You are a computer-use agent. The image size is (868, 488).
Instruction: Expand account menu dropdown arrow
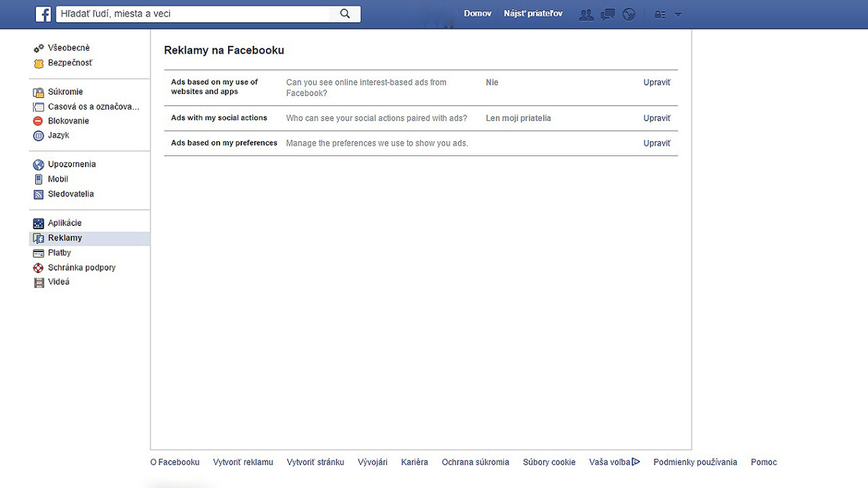pos(678,14)
